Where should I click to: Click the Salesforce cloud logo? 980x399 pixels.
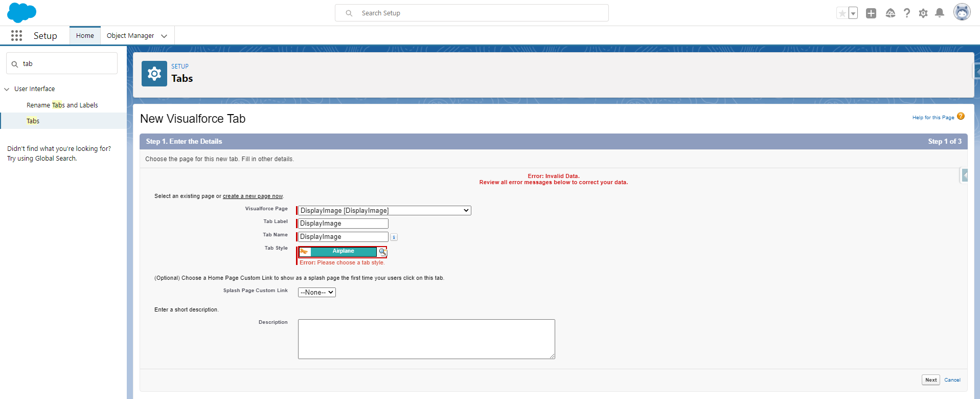(21, 12)
